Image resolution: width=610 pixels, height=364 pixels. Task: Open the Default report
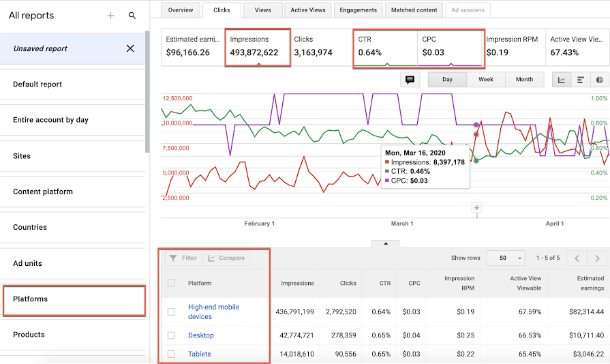73,85
